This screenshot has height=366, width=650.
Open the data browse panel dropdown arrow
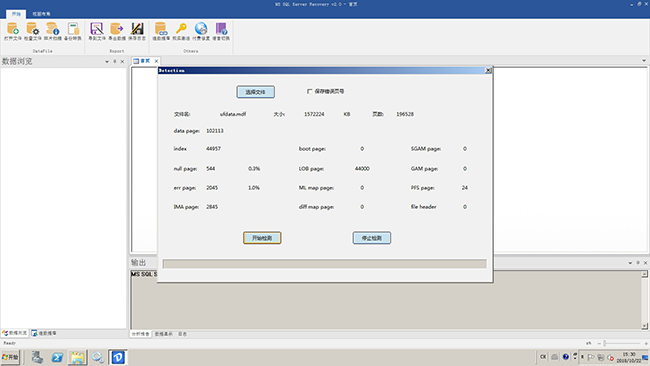pyautogui.click(x=107, y=61)
